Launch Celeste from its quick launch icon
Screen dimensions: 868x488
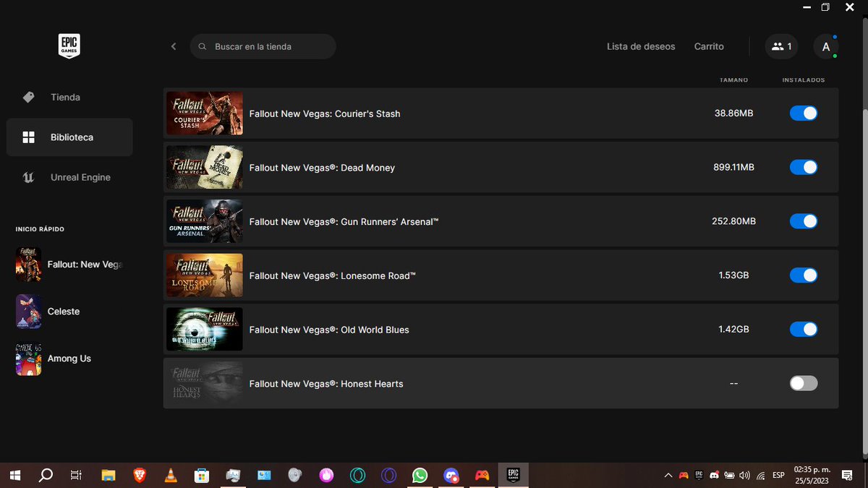pyautogui.click(x=28, y=312)
